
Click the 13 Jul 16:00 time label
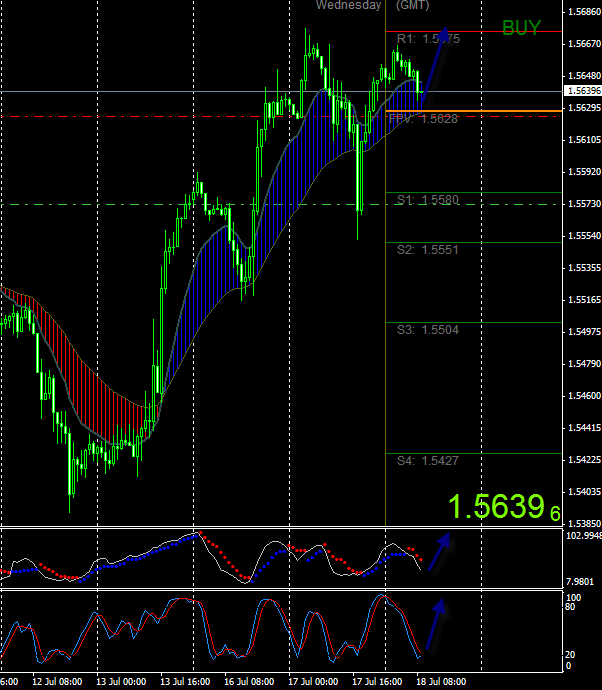[185, 682]
